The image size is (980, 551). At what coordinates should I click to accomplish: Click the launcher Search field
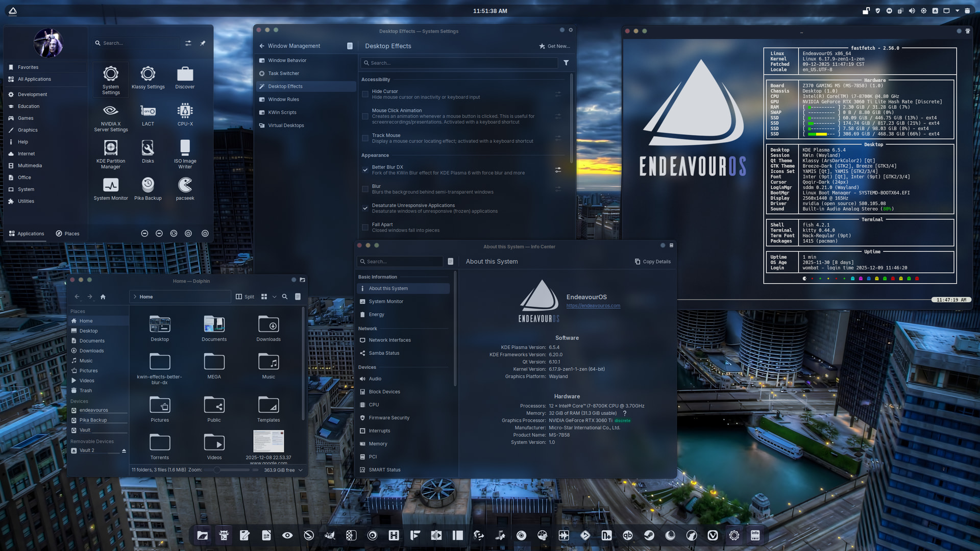pos(136,43)
